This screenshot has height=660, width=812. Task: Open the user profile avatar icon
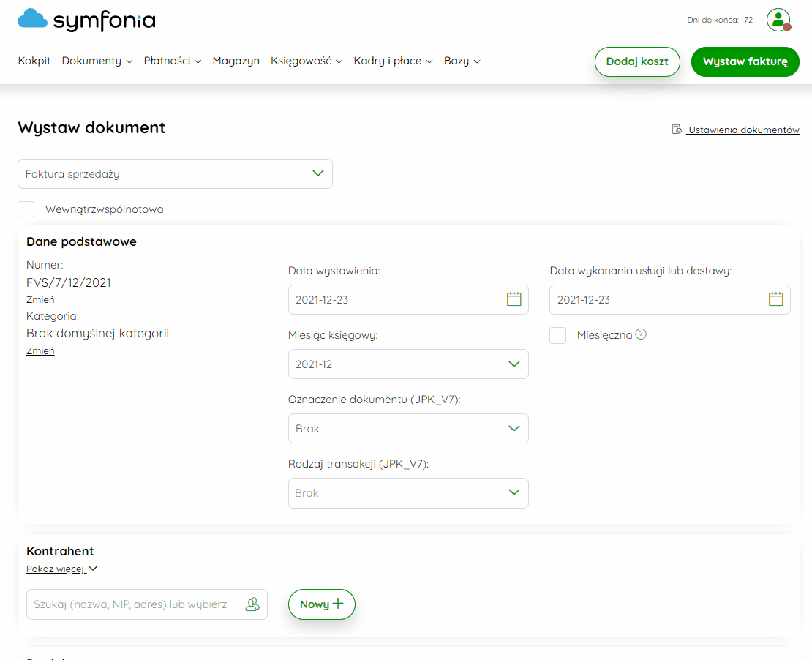pyautogui.click(x=778, y=20)
